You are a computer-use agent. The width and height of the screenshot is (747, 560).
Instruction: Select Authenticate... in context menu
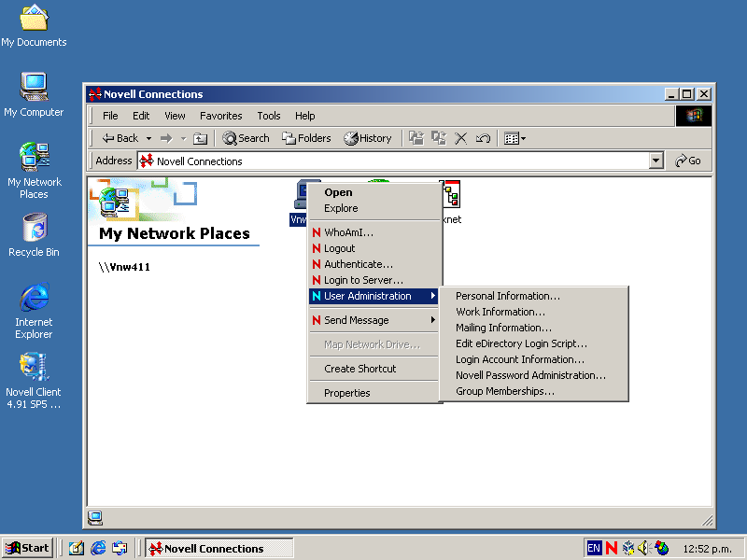click(x=373, y=264)
